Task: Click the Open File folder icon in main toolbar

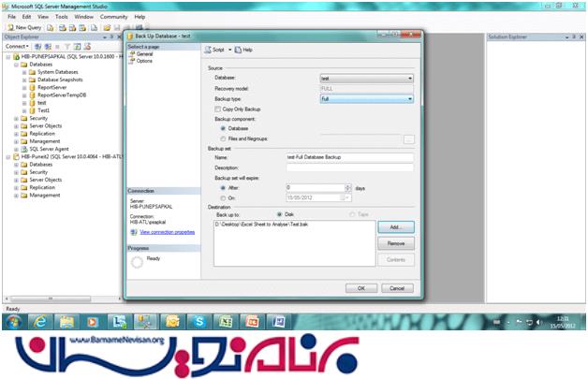Action: pyautogui.click(x=107, y=28)
